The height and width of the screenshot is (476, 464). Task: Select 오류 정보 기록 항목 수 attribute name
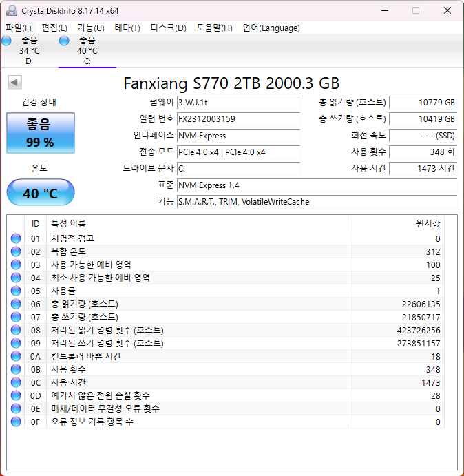(92, 422)
